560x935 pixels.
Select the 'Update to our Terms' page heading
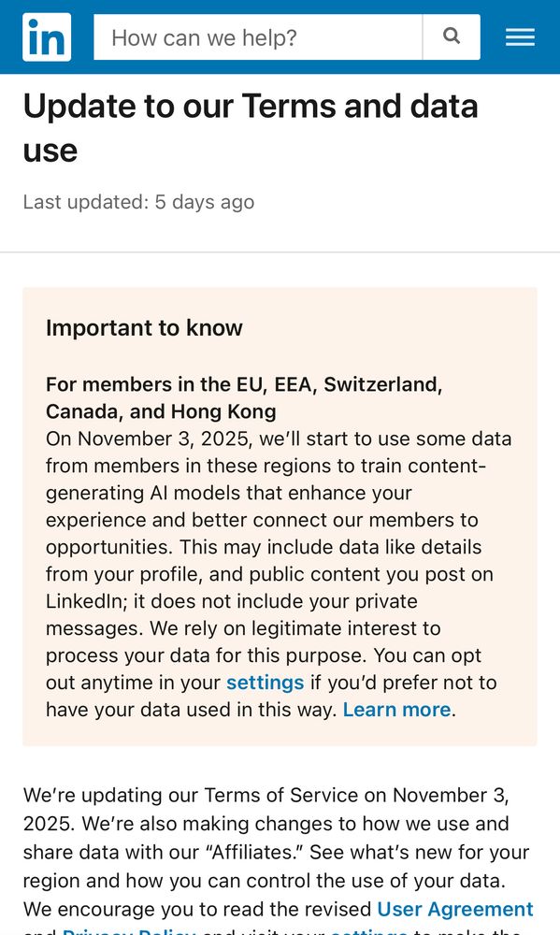point(251,127)
